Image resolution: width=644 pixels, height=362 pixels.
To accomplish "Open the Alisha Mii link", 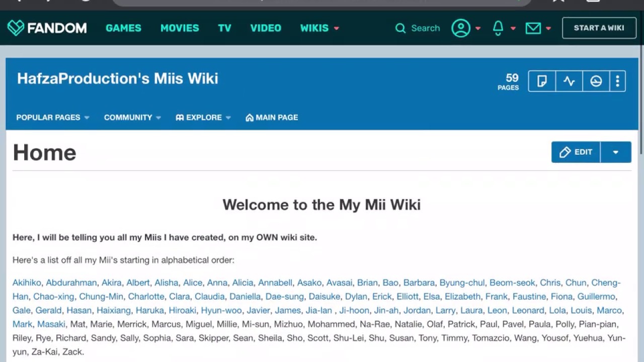I will click(x=167, y=283).
